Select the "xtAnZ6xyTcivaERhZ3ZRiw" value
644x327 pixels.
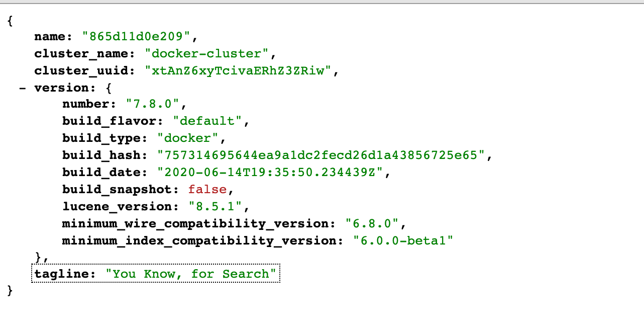point(239,71)
